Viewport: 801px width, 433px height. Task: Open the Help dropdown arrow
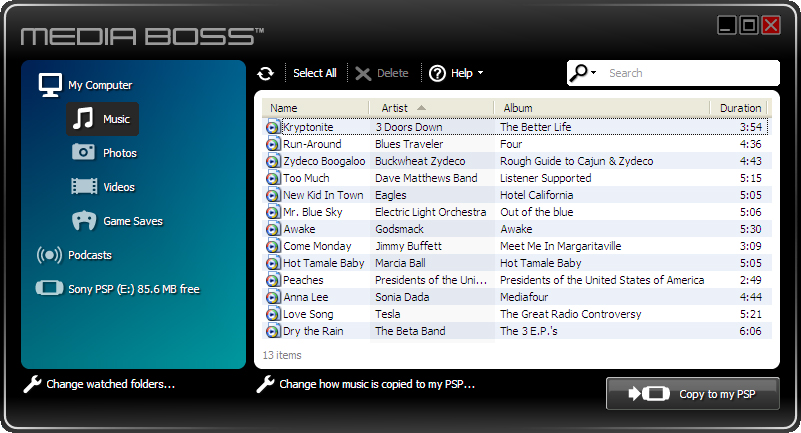point(480,73)
